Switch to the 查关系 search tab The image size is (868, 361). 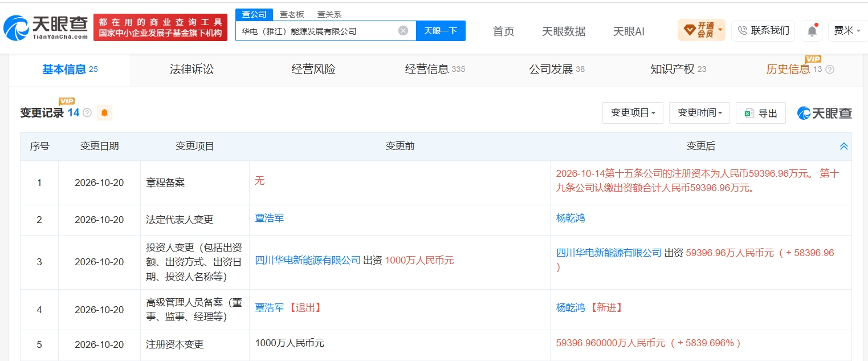[x=329, y=15]
